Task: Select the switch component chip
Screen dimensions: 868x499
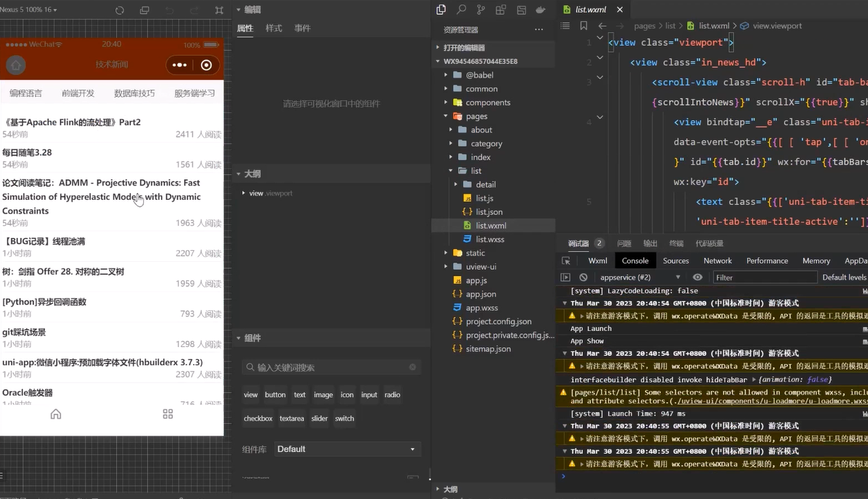Action: point(344,419)
